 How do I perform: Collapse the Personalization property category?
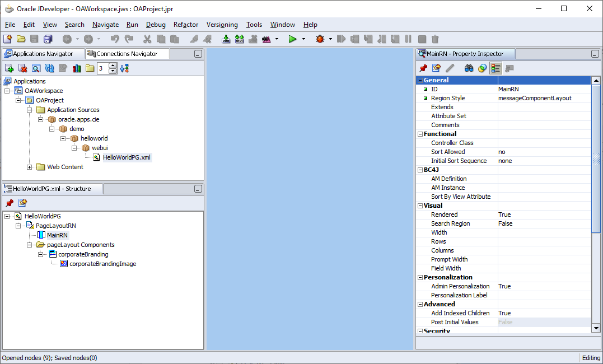pos(420,277)
